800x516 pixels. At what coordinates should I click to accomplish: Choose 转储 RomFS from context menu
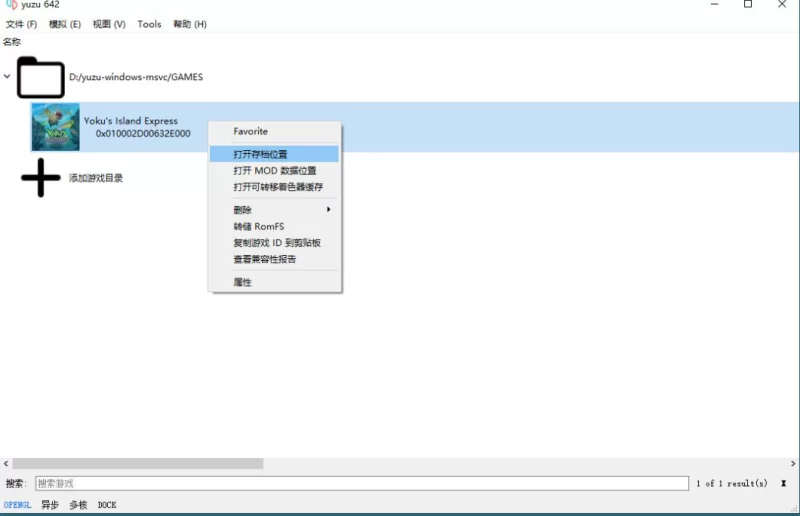pyautogui.click(x=259, y=226)
